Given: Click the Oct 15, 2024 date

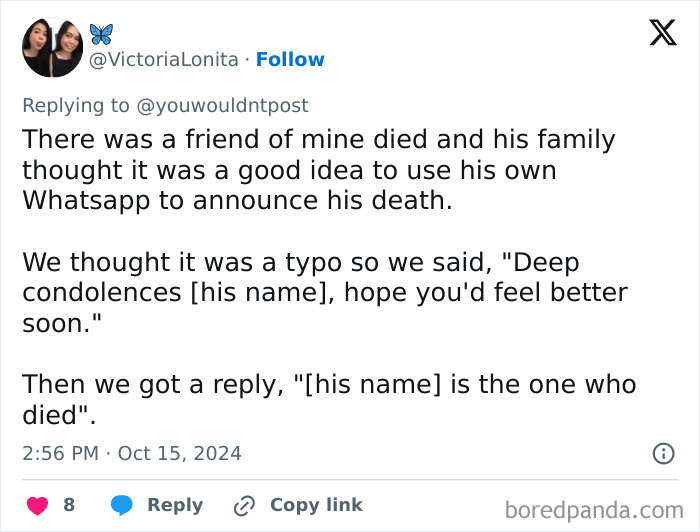Looking at the screenshot, I should click(x=180, y=453).
